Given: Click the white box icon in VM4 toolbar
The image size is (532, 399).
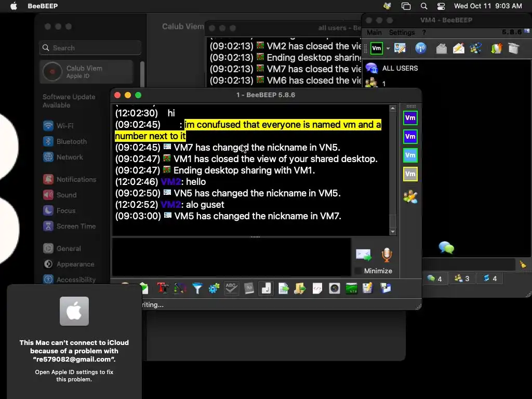Looking at the screenshot, I should click(x=514, y=48).
